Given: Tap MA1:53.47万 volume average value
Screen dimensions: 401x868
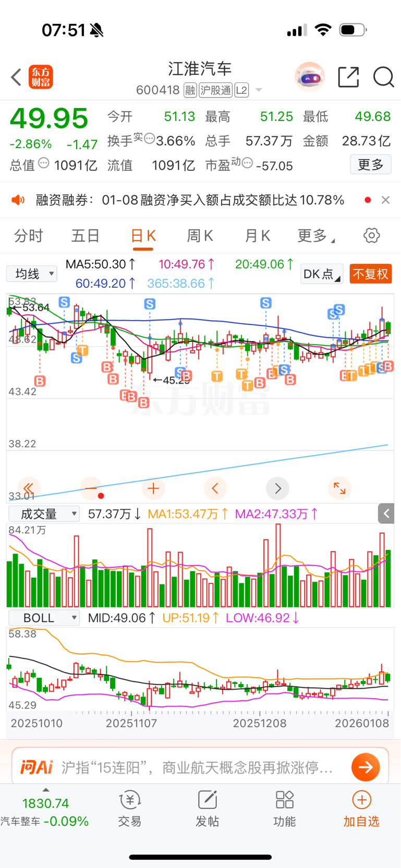Looking at the screenshot, I should tap(188, 514).
